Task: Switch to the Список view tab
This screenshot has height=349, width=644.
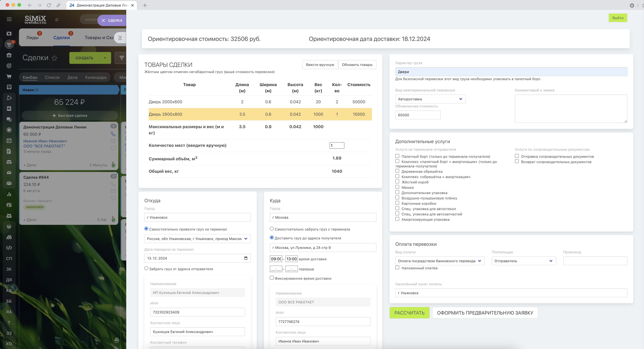Action: 52,77
